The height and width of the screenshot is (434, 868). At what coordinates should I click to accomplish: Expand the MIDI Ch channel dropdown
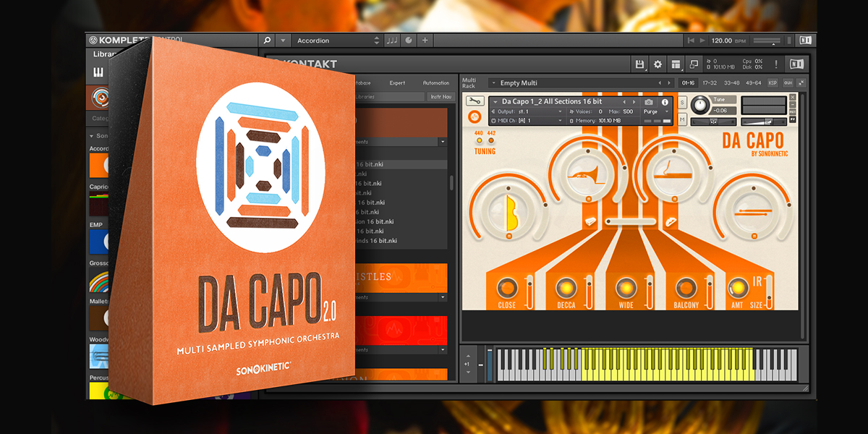(x=528, y=121)
